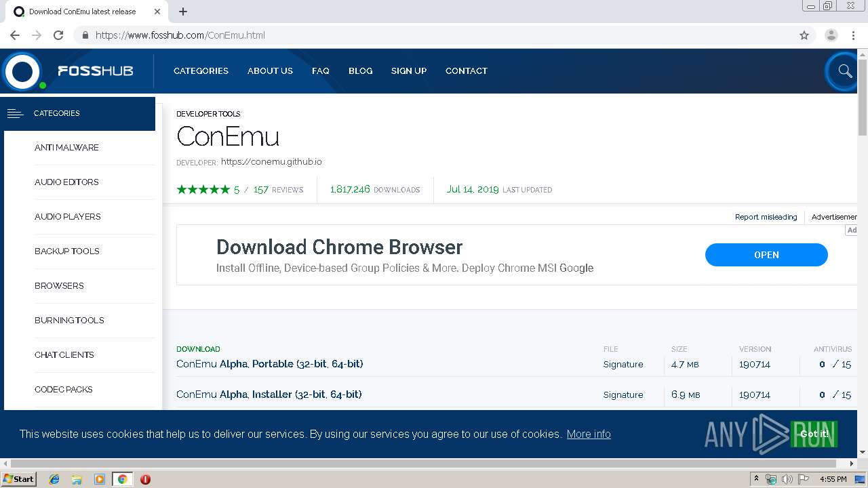Click the browser forward arrow

pos(37,35)
